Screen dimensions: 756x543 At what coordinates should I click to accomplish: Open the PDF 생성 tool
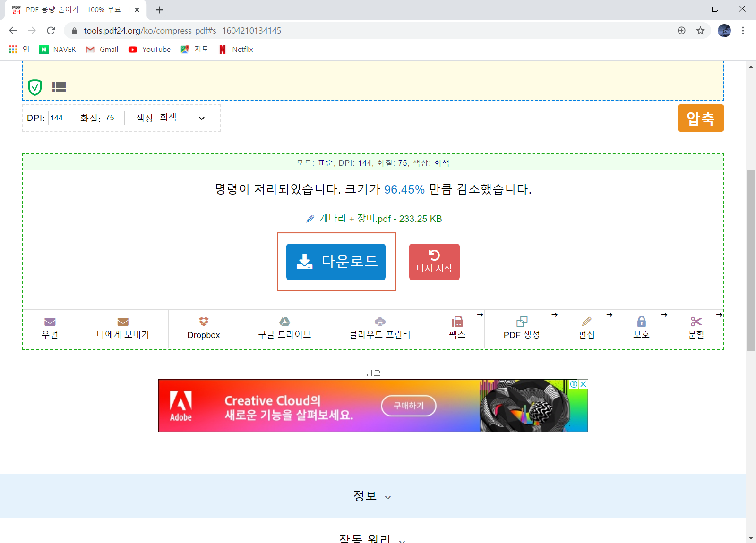(x=522, y=329)
